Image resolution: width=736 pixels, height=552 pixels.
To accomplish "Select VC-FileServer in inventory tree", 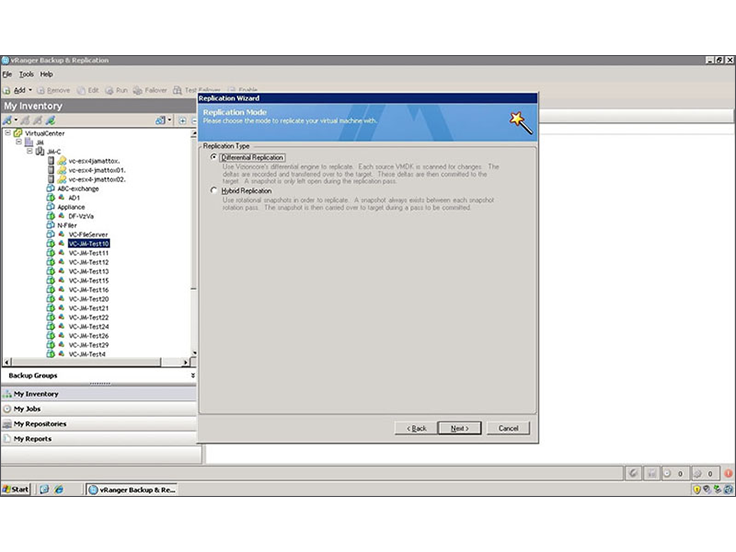I will [x=88, y=234].
